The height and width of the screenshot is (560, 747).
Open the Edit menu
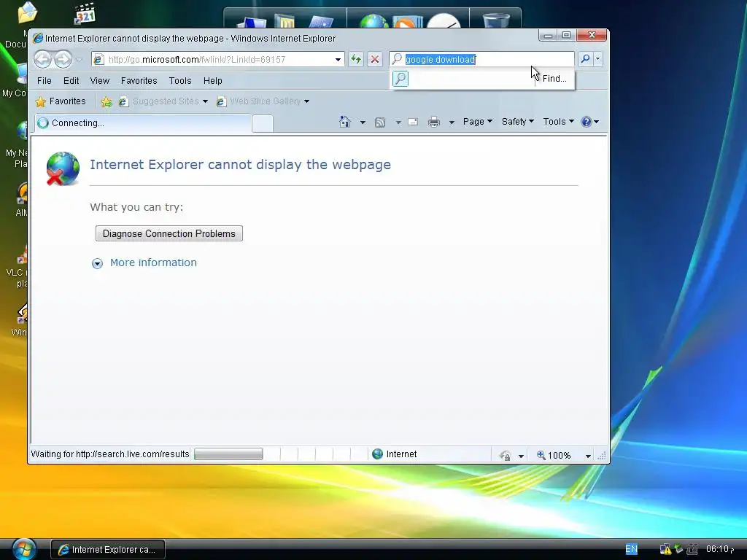(x=71, y=80)
